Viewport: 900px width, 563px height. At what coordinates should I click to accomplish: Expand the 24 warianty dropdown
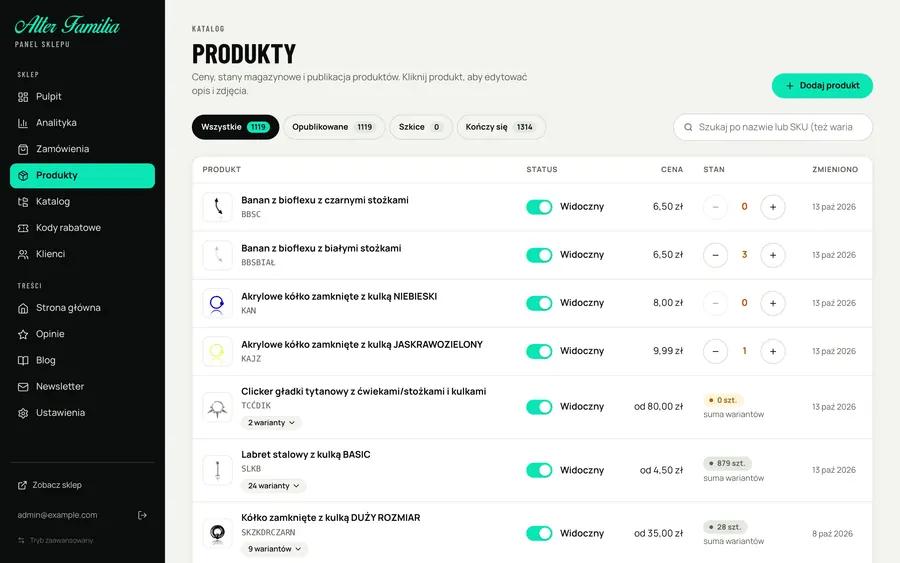pyautogui.click(x=273, y=486)
